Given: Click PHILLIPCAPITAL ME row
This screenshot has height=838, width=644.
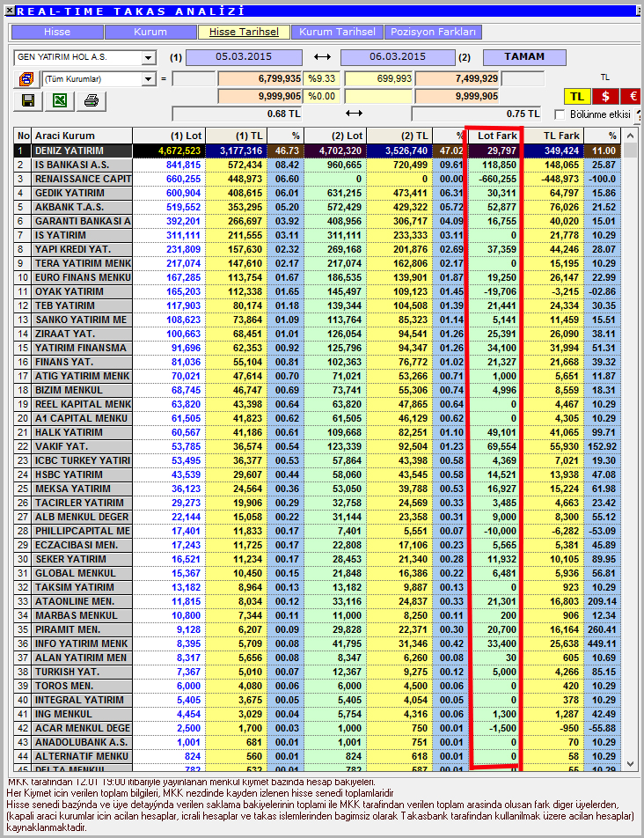Looking at the screenshot, I should tap(318, 532).
